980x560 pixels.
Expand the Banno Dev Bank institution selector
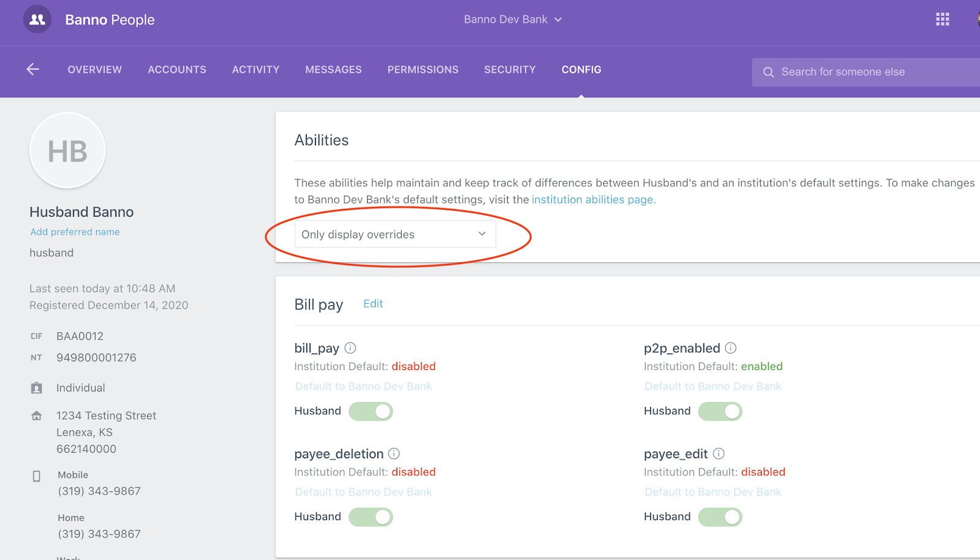[513, 20]
